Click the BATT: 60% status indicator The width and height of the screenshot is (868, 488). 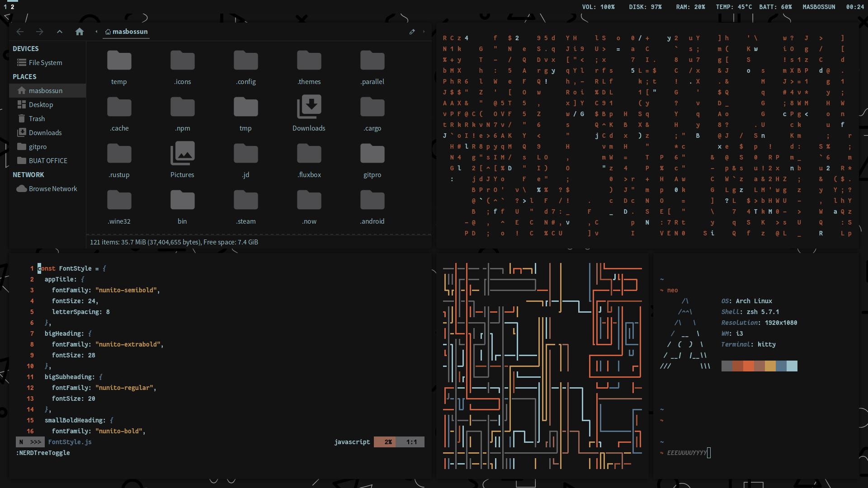[x=775, y=7]
